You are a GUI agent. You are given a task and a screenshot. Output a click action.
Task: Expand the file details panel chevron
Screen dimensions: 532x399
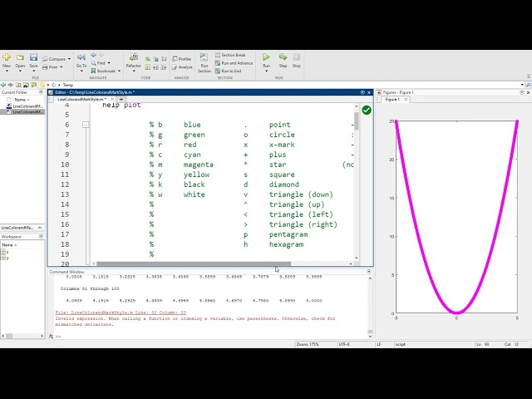(x=40, y=228)
